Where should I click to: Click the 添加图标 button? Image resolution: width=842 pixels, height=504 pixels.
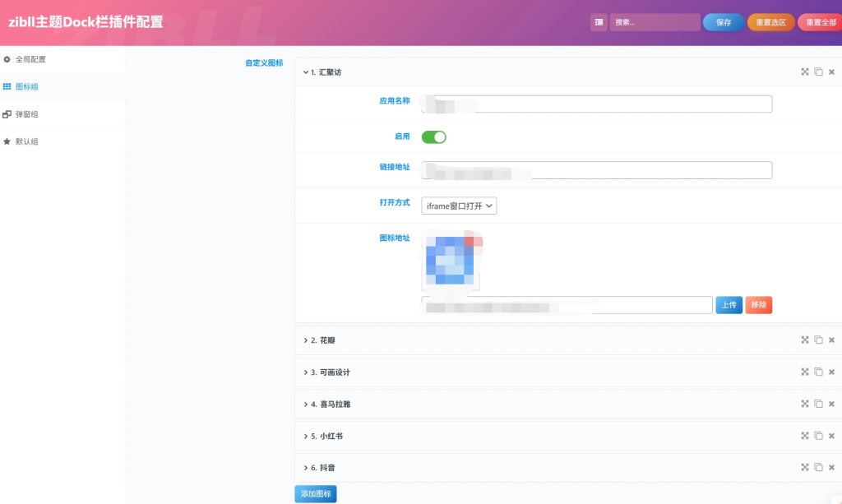[x=316, y=494]
